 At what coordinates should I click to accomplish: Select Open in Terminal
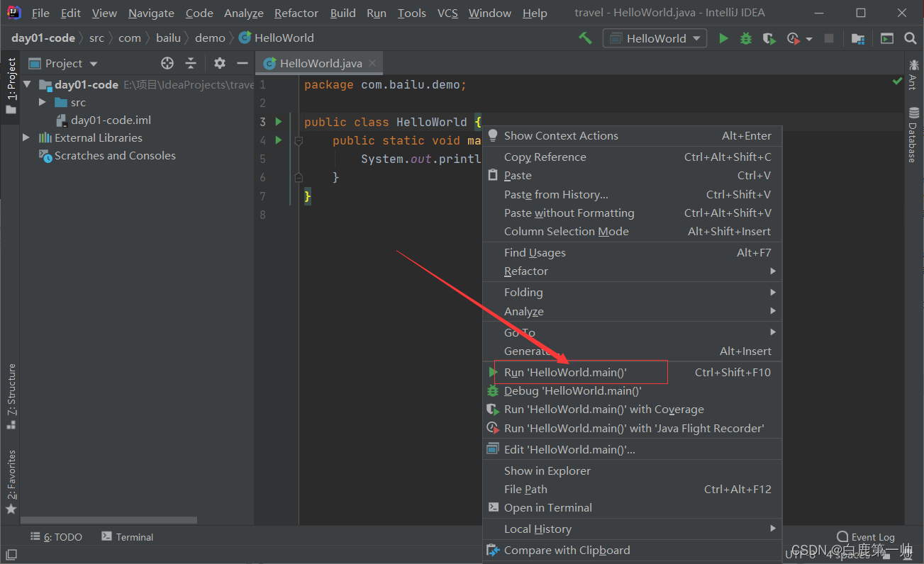click(632, 508)
